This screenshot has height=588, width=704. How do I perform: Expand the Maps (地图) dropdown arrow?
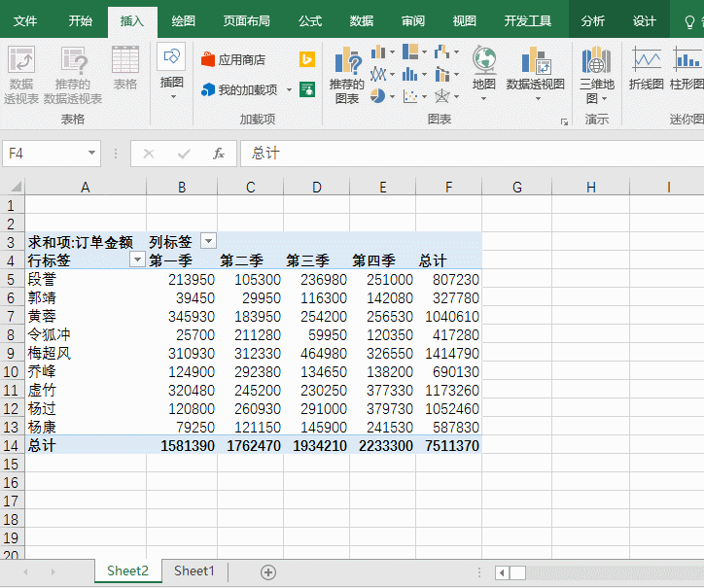point(484,98)
